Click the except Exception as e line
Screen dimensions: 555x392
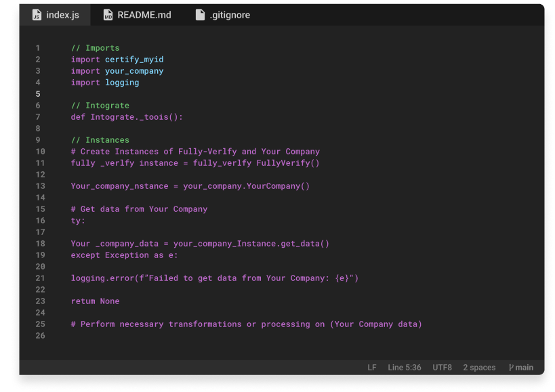[124, 255]
